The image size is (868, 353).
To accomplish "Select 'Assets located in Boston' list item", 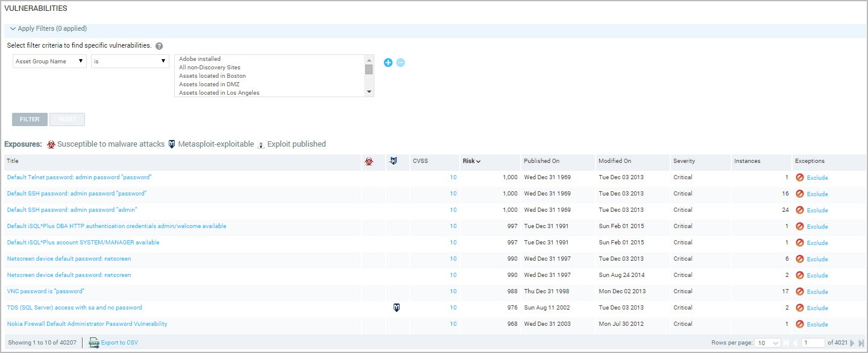I will (212, 76).
